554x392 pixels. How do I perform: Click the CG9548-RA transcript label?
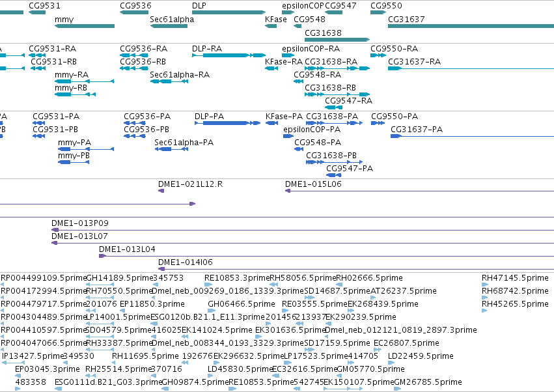pyautogui.click(x=317, y=75)
